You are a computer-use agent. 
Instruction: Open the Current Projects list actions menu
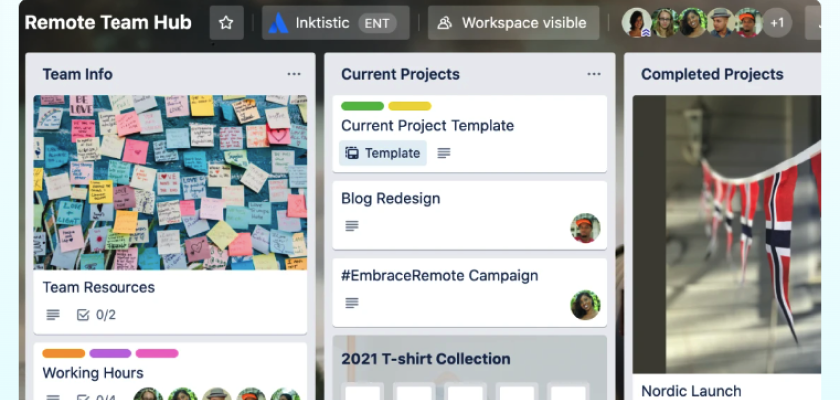pyautogui.click(x=594, y=74)
